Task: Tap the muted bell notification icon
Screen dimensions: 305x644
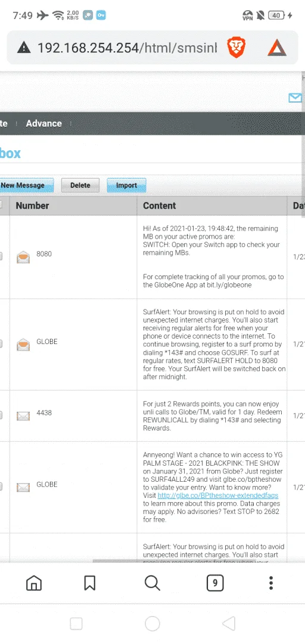Action: point(260,16)
